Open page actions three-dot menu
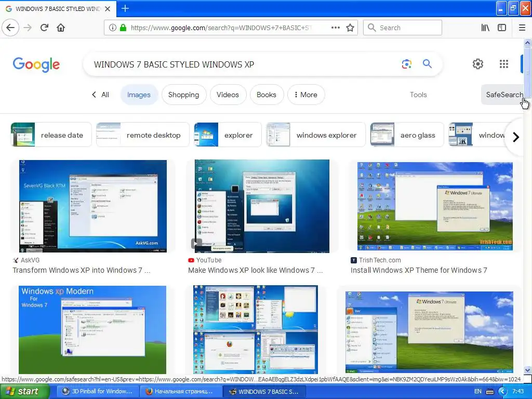Viewport: 532px width, 399px height. pos(335,28)
